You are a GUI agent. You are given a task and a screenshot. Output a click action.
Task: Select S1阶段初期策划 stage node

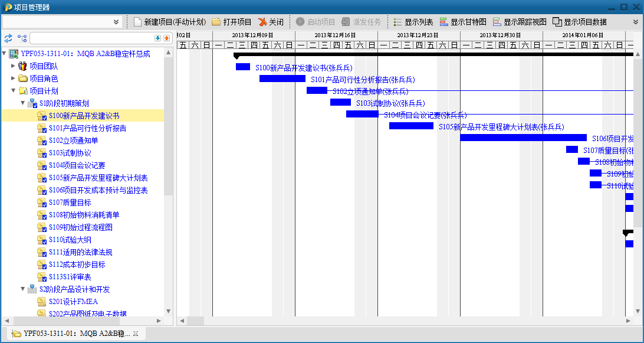(x=64, y=103)
